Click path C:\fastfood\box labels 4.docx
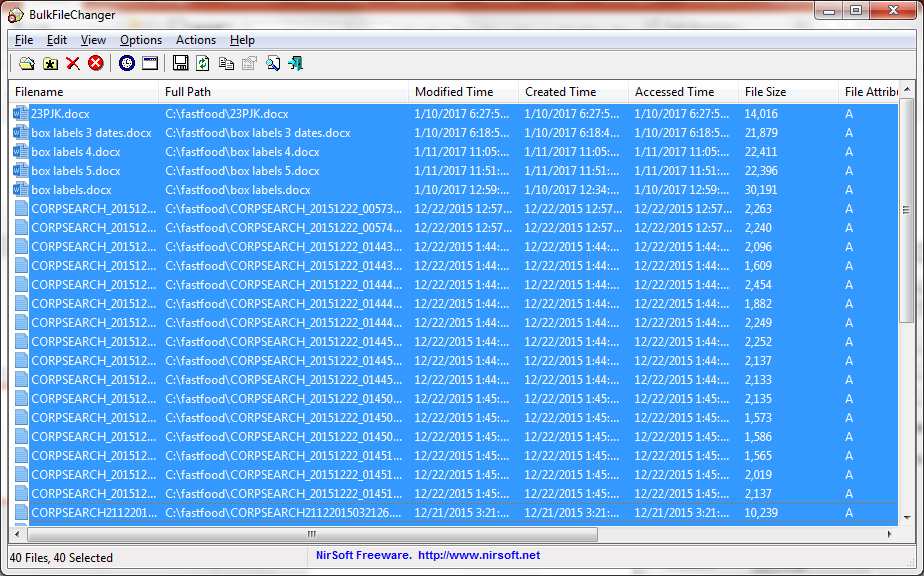Screen dimensions: 924x576 point(242,152)
